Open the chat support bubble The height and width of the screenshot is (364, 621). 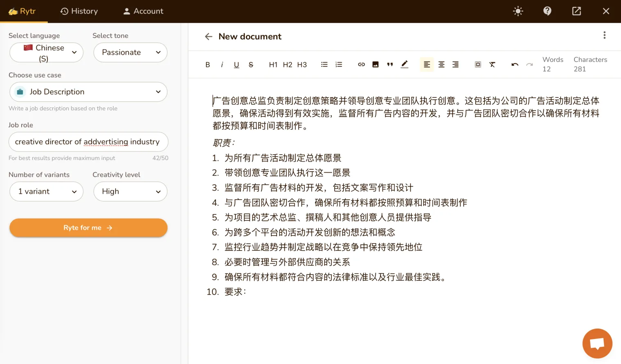point(597,343)
